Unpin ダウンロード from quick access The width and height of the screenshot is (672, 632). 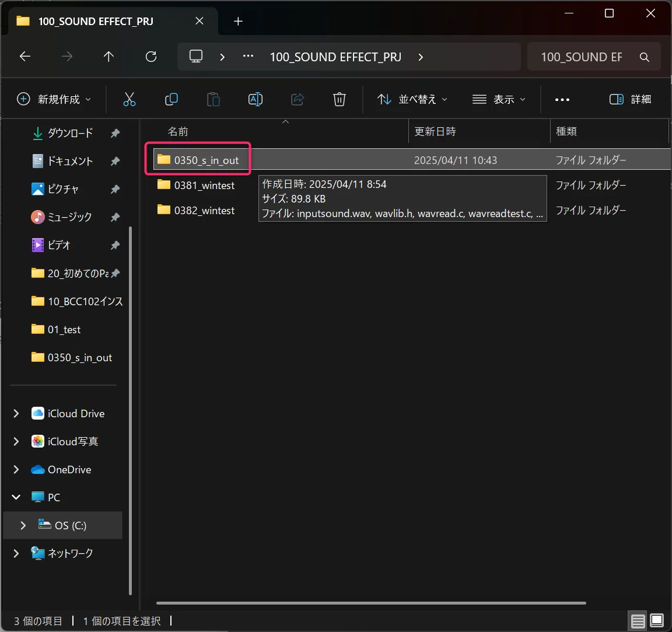coord(115,134)
